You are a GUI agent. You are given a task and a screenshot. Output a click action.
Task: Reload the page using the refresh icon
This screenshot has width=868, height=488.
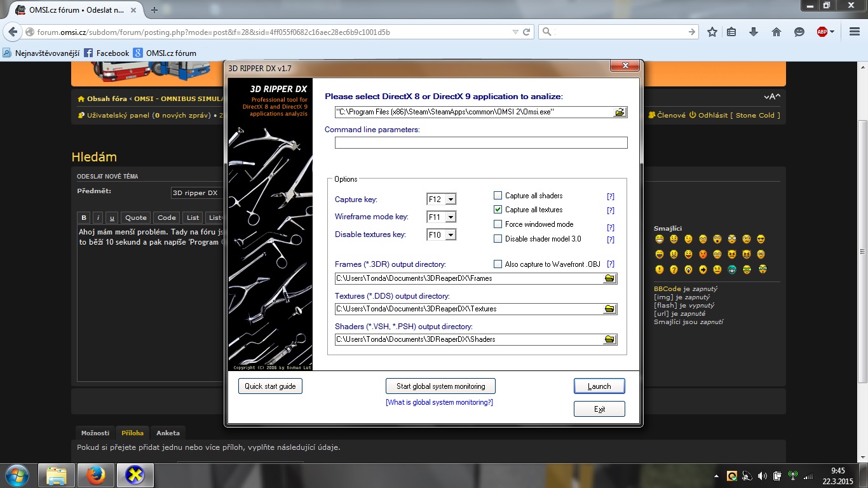[x=526, y=32]
